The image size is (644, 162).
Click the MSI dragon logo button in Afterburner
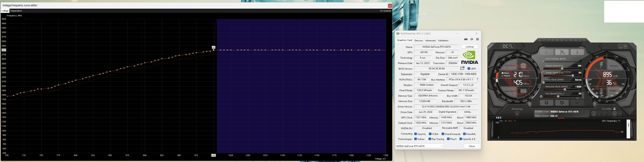(x=562, y=52)
